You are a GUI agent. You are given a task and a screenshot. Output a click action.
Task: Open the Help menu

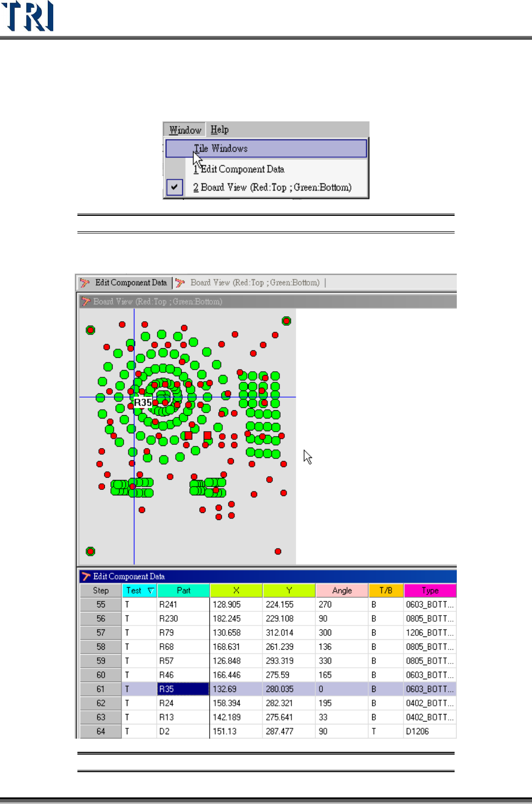click(x=220, y=130)
